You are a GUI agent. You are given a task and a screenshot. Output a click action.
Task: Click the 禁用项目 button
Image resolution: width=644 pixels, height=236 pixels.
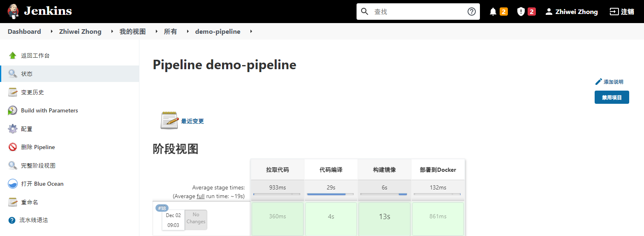[x=612, y=97]
